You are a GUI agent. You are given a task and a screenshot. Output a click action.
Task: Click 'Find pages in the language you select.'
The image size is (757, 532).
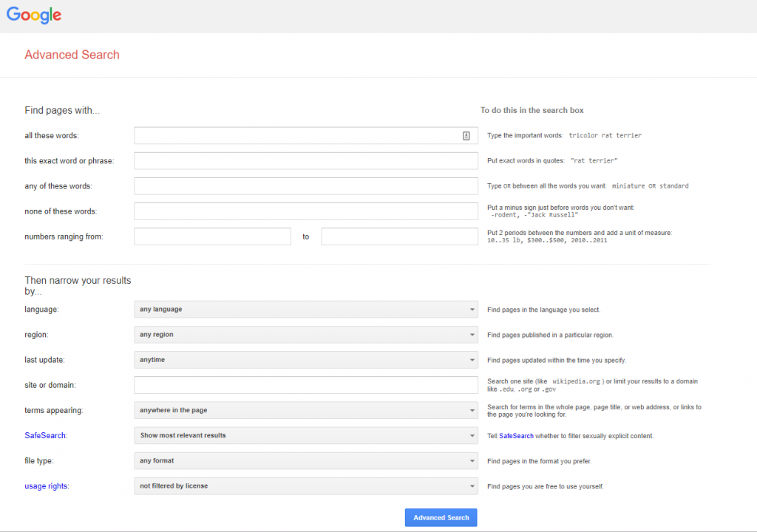543,310
